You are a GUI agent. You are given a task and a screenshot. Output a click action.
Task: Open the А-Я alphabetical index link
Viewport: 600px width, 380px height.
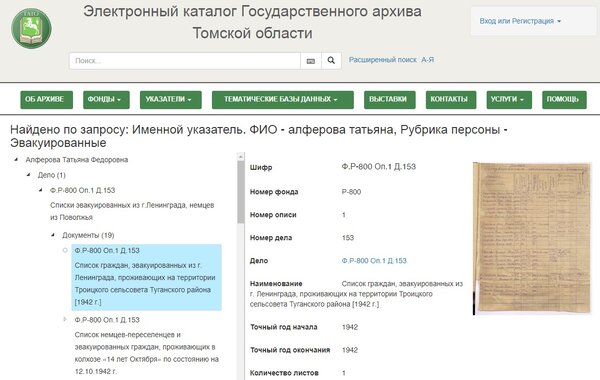pyautogui.click(x=427, y=60)
